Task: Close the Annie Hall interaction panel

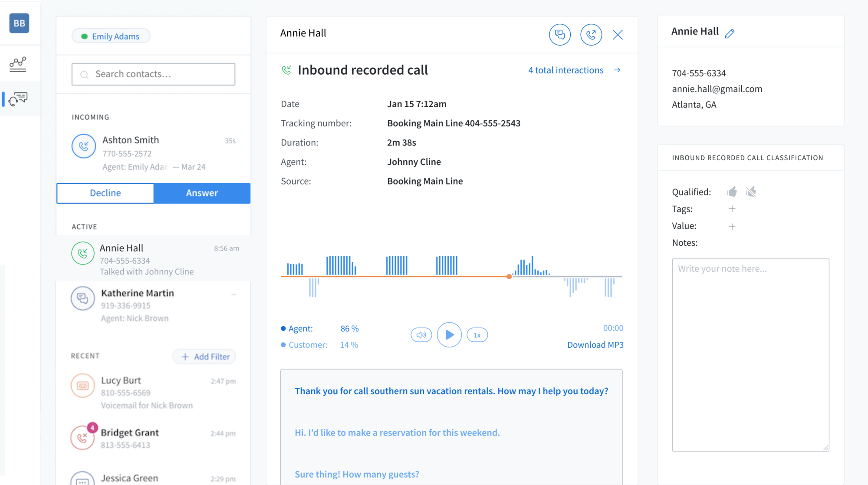Action: tap(618, 35)
